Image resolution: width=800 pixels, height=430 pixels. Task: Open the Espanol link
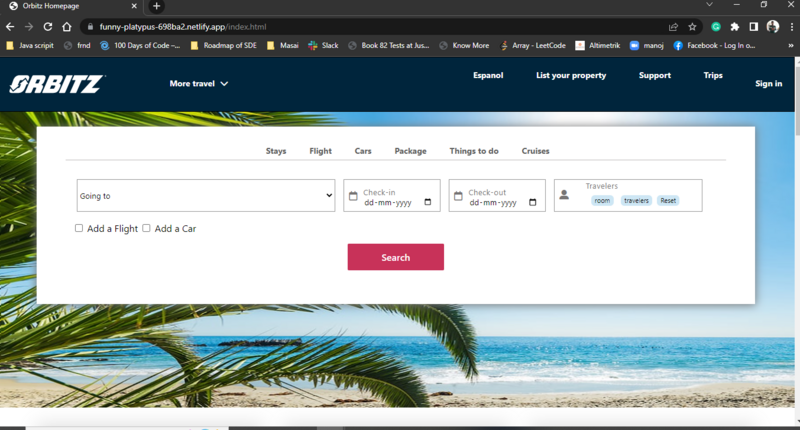point(488,75)
